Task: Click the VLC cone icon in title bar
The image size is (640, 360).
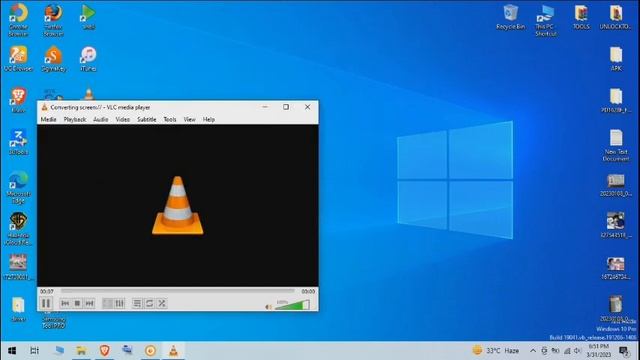Action: (44, 107)
